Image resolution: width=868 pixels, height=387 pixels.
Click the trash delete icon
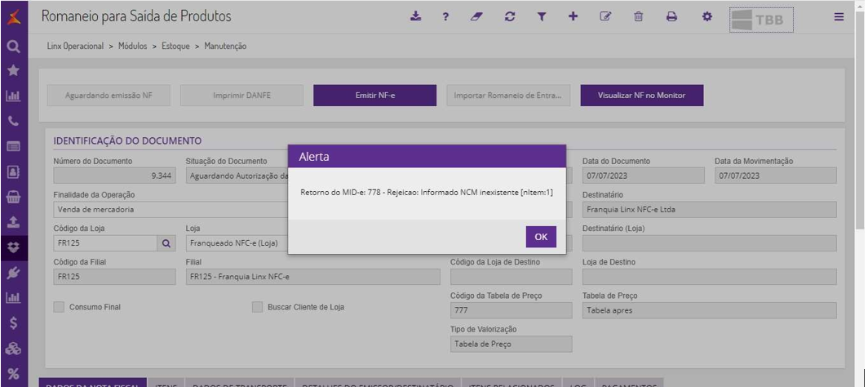638,16
